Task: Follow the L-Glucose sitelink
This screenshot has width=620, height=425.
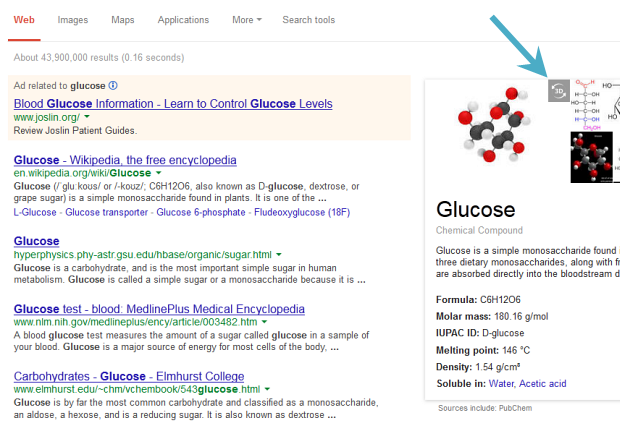Action: (x=35, y=212)
